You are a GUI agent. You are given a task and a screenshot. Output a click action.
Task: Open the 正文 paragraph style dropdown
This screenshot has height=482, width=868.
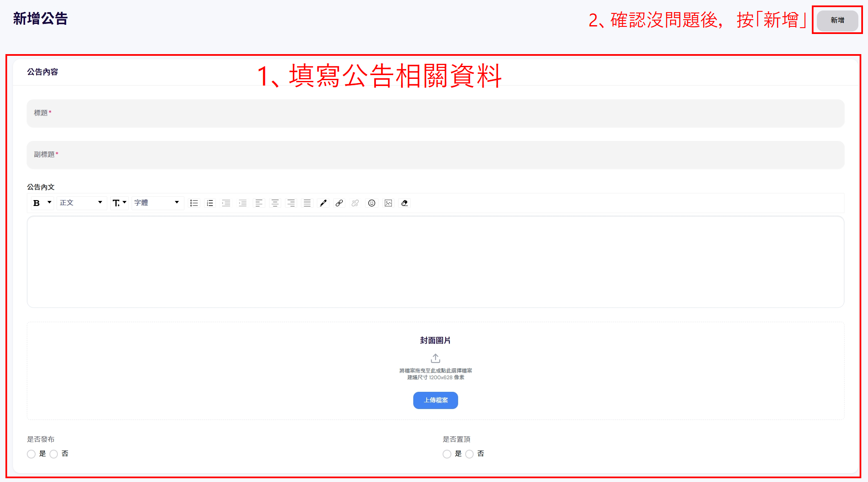[81, 203]
